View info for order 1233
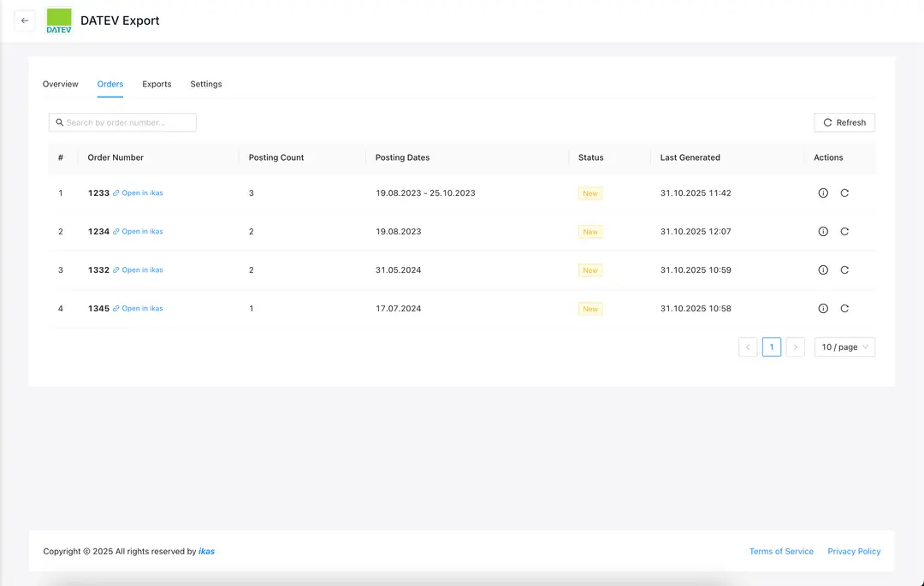Screen dimensions: 924x586 pyautogui.click(x=823, y=193)
